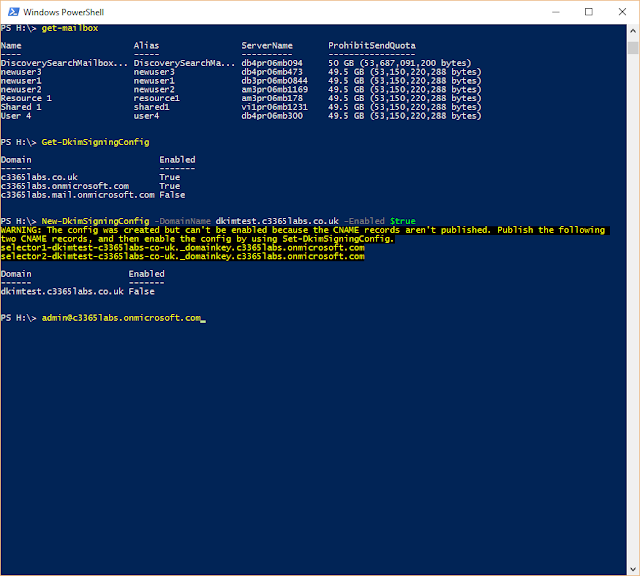The height and width of the screenshot is (576, 640).
Task: Click the 'ProhibitSendQuota' column header
Action: (372, 46)
